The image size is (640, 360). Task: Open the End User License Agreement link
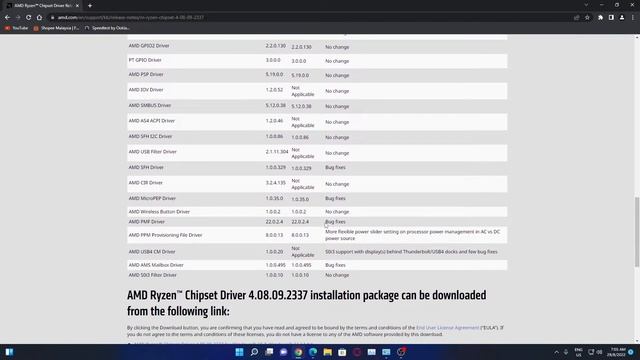point(447,328)
